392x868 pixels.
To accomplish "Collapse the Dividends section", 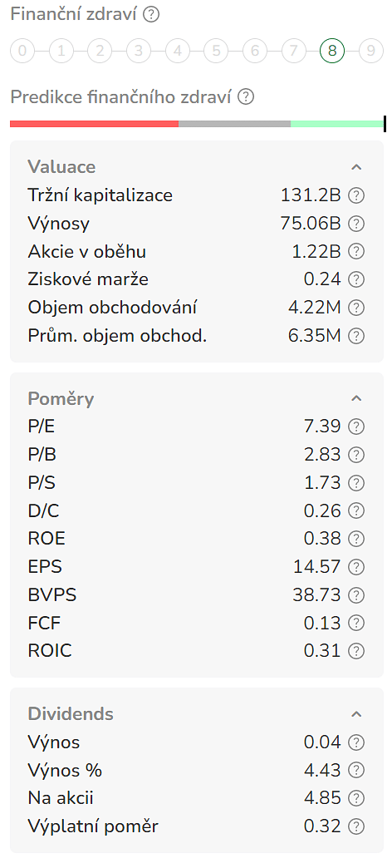I will 356,714.
